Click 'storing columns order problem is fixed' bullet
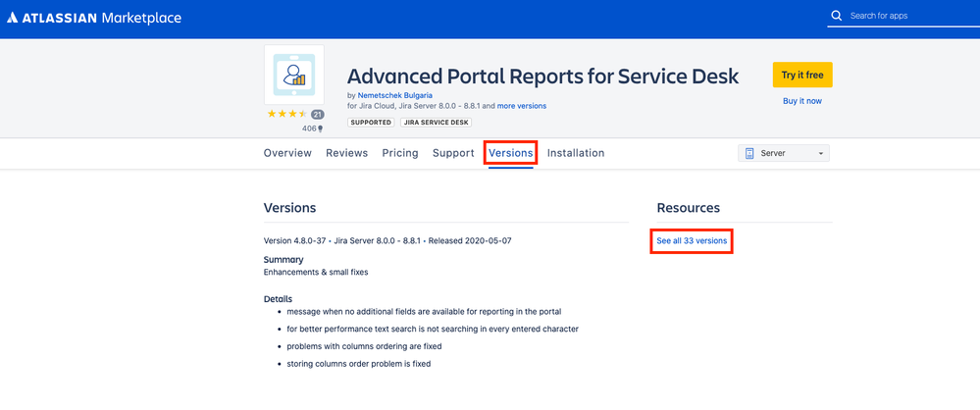Viewport: 980px width, 410px height. [359, 363]
